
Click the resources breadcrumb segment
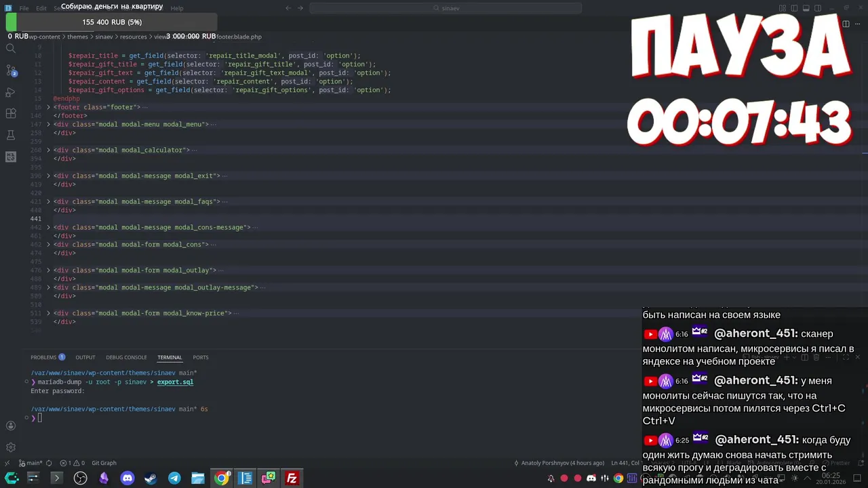tap(134, 37)
